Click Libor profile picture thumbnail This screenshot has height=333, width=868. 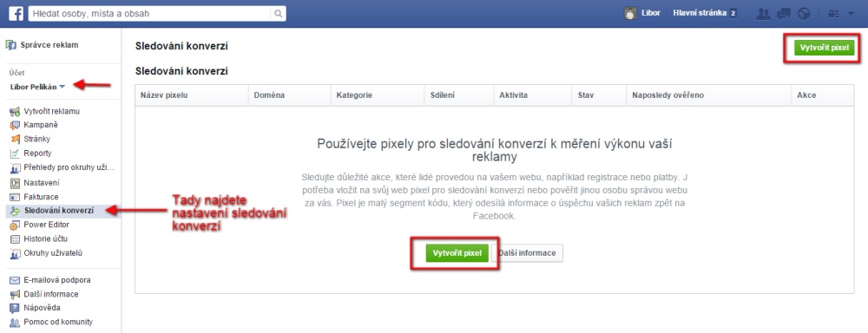pos(630,13)
